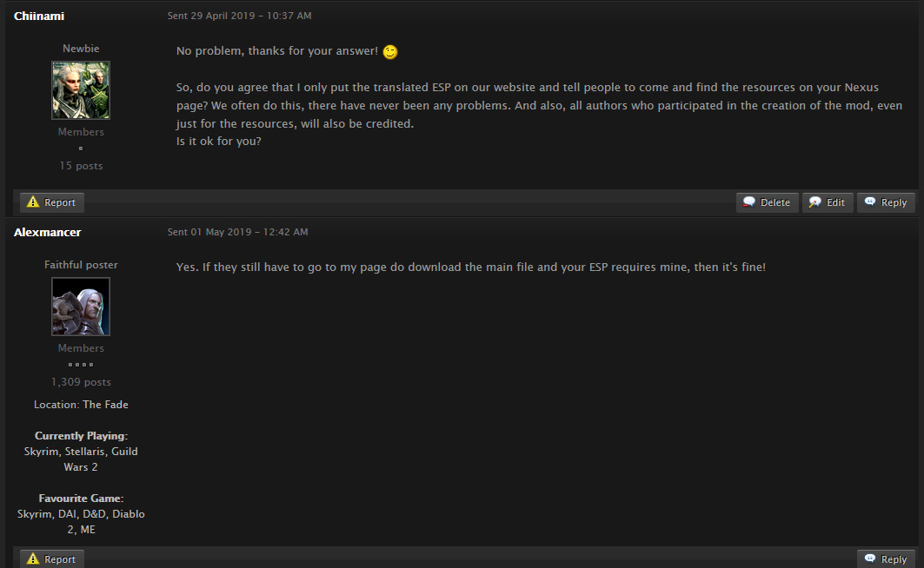Click the winking smiley emoji in the message

(x=390, y=52)
